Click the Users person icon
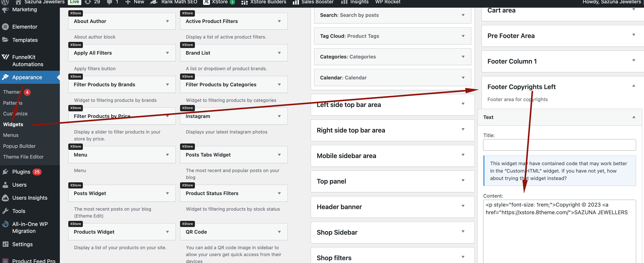 [x=5, y=185]
